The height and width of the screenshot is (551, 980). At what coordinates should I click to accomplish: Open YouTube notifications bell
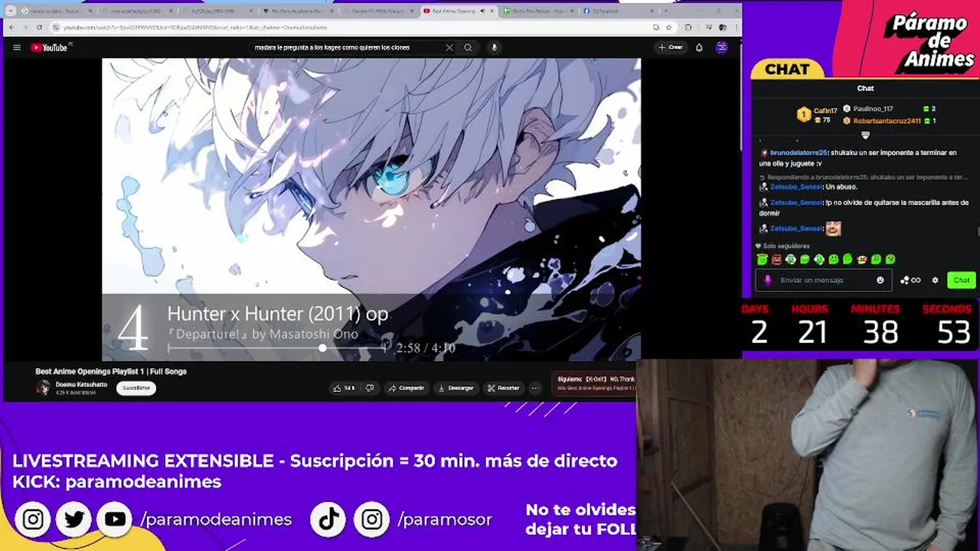pyautogui.click(x=699, y=47)
